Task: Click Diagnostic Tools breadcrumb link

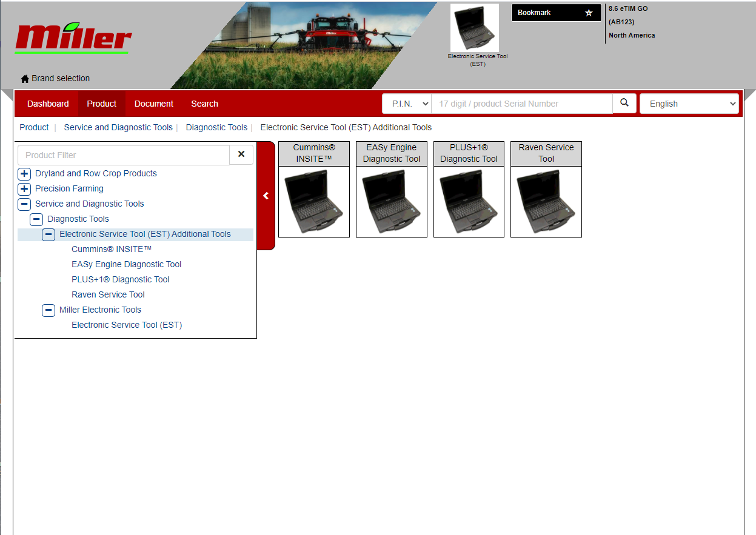Action: point(216,127)
